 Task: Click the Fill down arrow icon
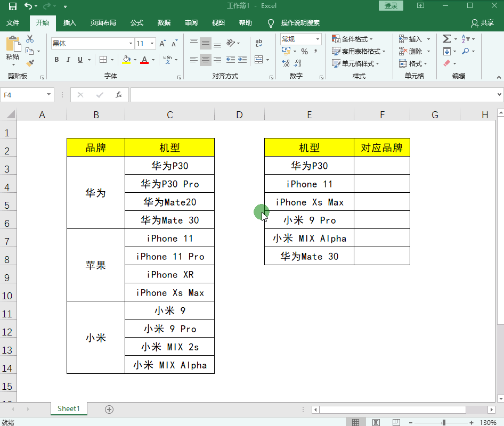(x=447, y=51)
